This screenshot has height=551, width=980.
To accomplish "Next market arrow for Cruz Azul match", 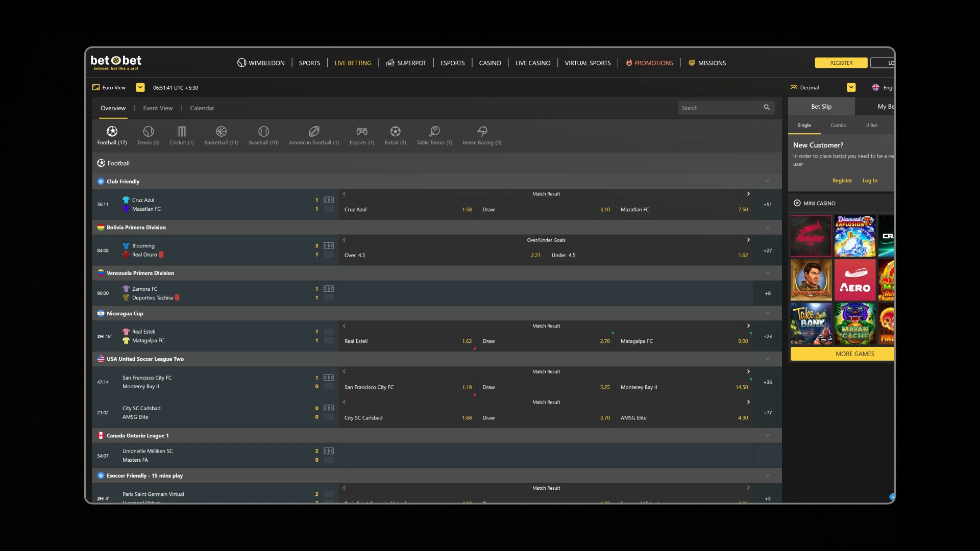I will click(748, 194).
